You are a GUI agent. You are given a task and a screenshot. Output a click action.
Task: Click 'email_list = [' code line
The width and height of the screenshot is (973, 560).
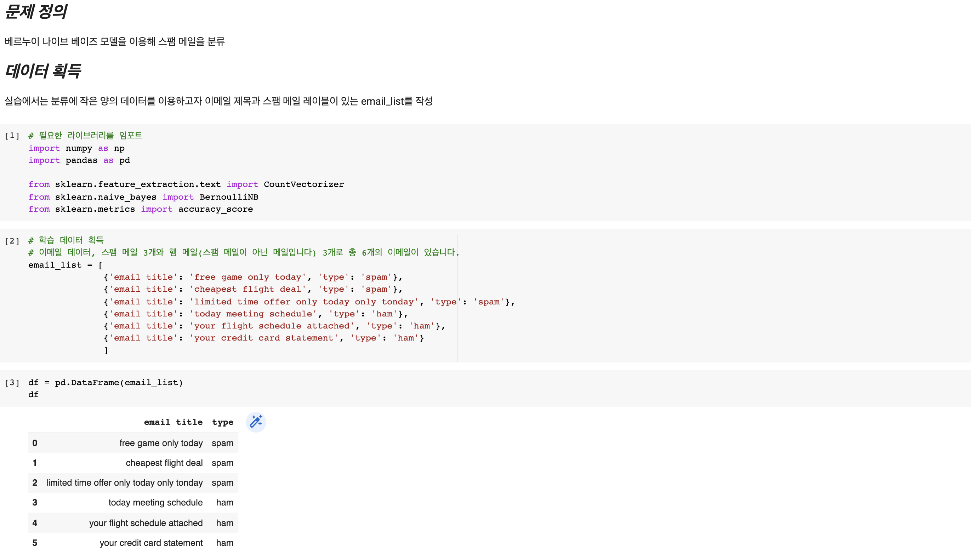[x=65, y=265]
